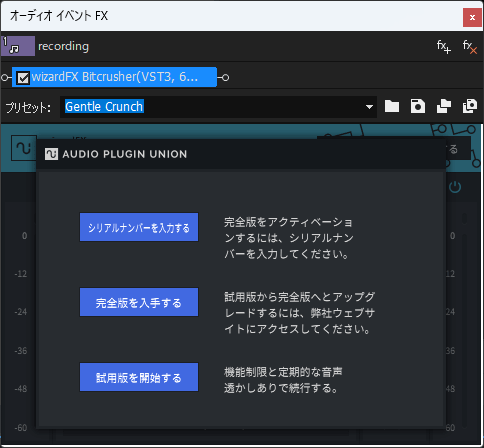
Task: Click the chain output connector node
Action: tap(226, 78)
